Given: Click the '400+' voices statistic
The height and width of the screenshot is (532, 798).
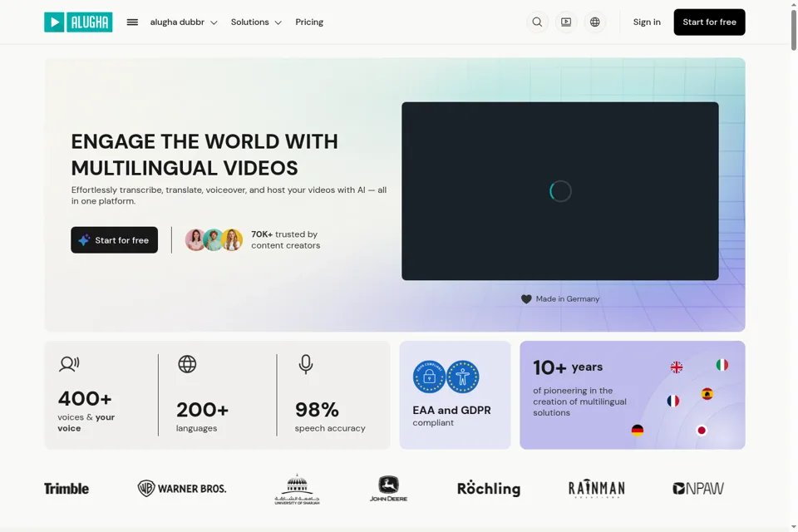Looking at the screenshot, I should coord(85,399).
